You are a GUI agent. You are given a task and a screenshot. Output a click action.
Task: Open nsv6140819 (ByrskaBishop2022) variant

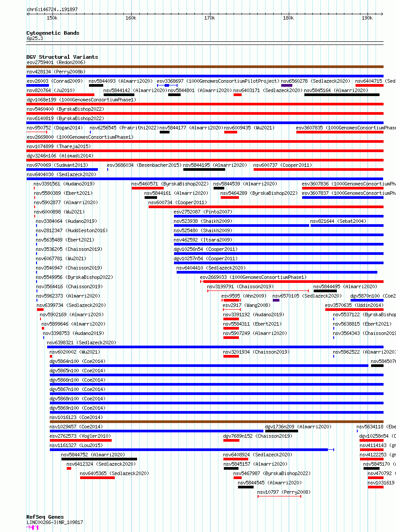65,118
